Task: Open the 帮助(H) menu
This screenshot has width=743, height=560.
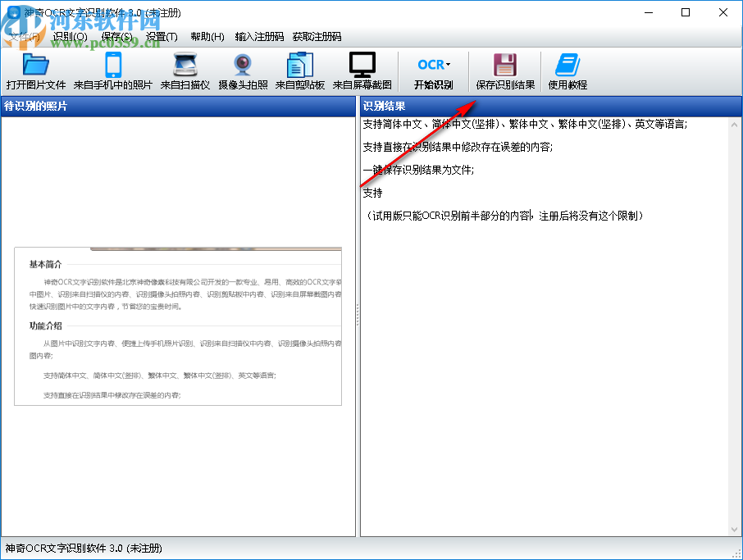Action: 207,36
